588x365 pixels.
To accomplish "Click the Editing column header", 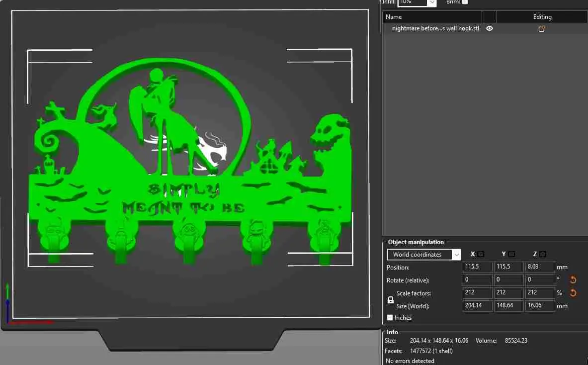I will tap(542, 17).
